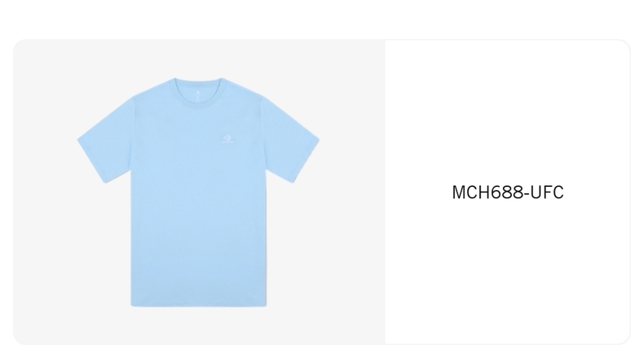The height and width of the screenshot is (345, 644).
Task: Click the small logo inside the neck label
Action: 197,92
